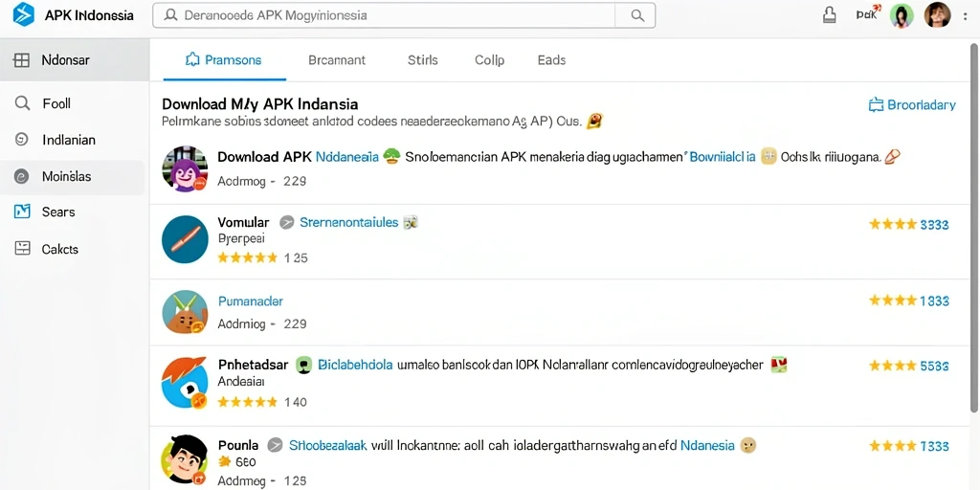980x490 pixels.
Task: Click the vertical scrollbar on the right
Action: (x=973, y=228)
